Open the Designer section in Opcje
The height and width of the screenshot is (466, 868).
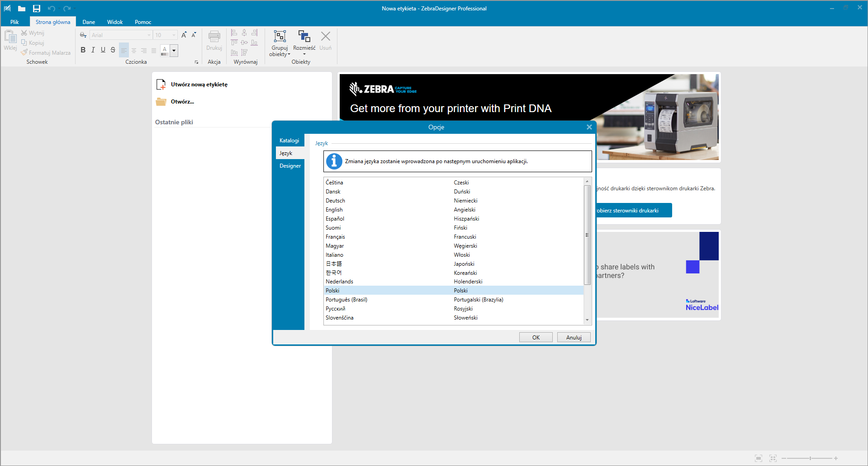290,166
